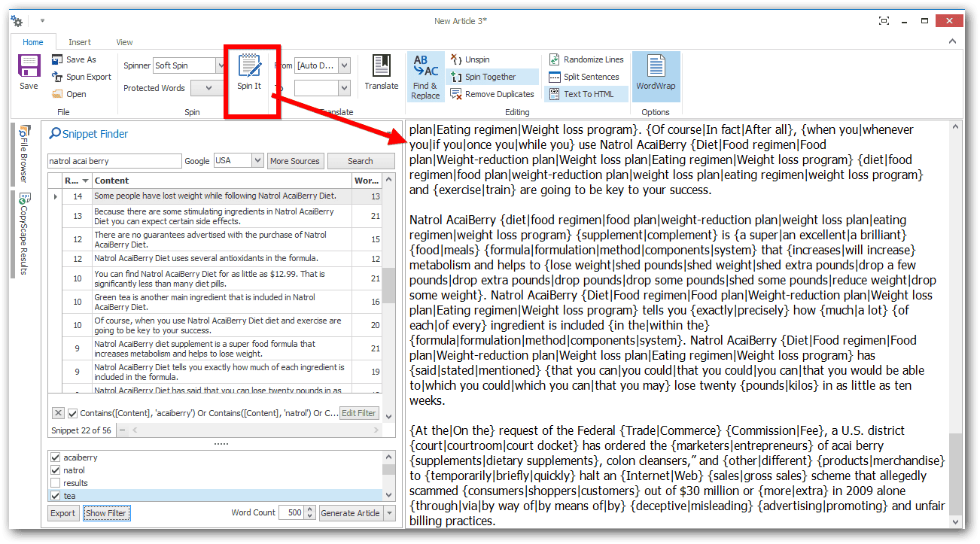Viewport: 980px width, 544px height.
Task: Click the Word Count stepper arrows
Action: tap(310, 513)
